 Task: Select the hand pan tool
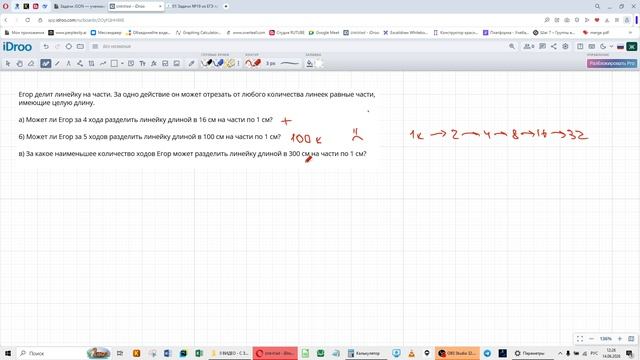20,63
